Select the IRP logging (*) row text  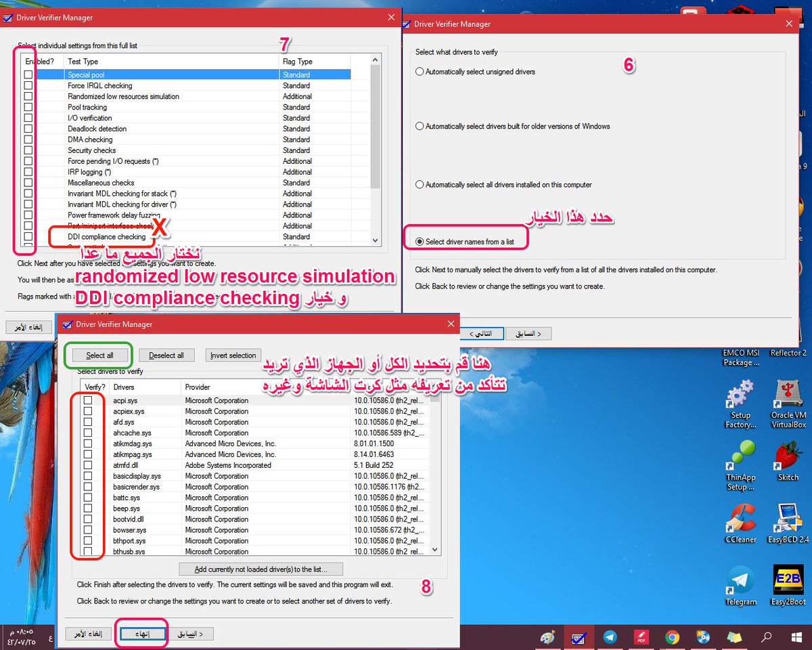[88, 172]
